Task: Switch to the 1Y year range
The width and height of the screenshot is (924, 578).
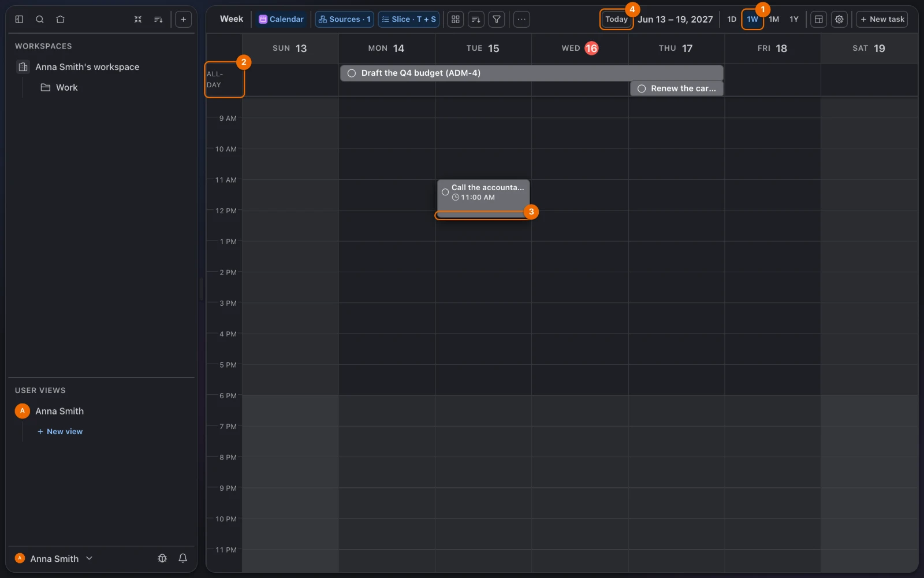Action: point(794,19)
